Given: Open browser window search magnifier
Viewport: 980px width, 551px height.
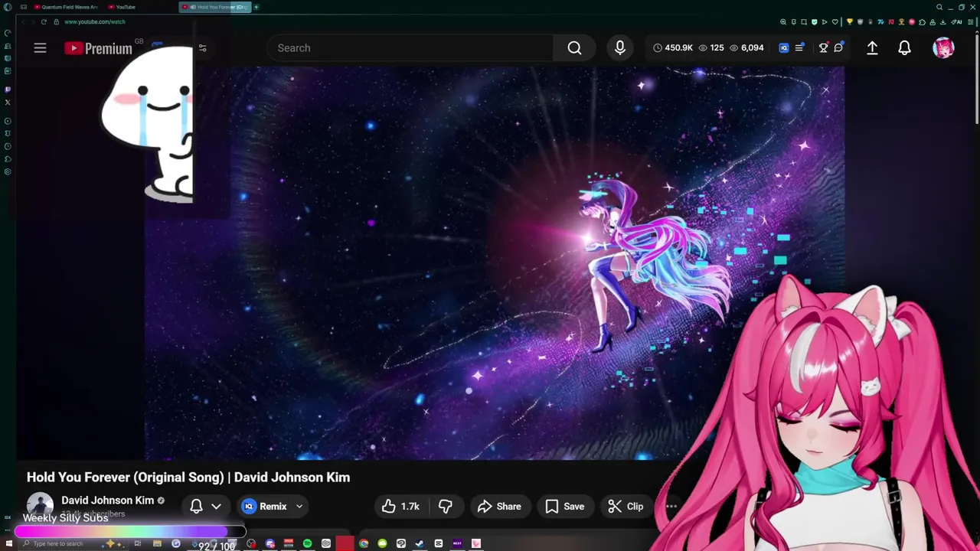Looking at the screenshot, I should click(x=939, y=7).
